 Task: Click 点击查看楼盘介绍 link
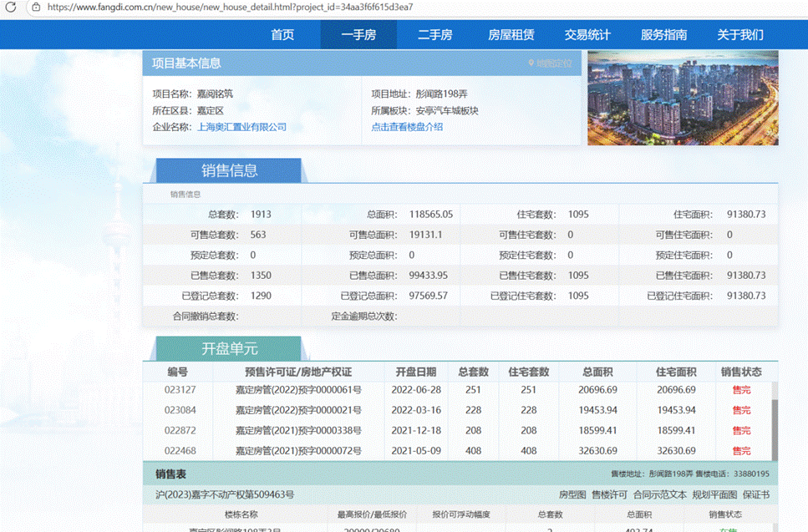[407, 127]
